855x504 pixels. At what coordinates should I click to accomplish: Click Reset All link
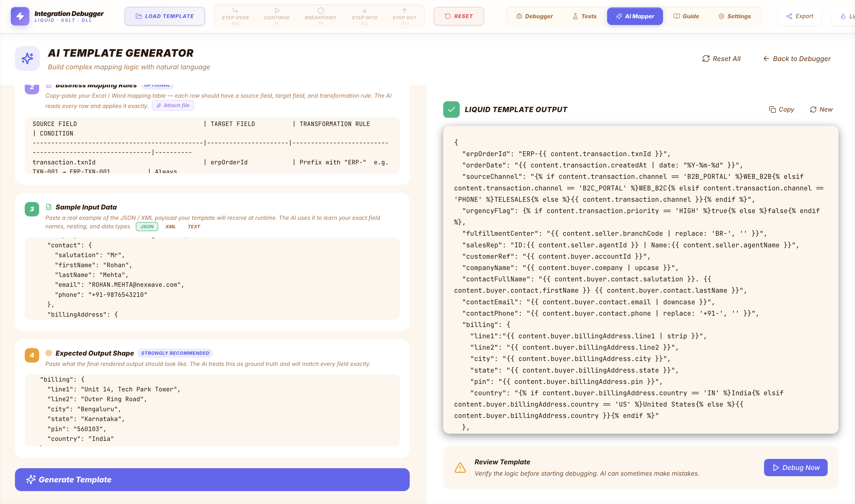point(721,58)
